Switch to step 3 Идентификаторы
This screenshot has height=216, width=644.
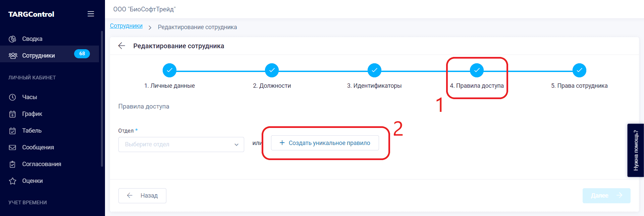click(374, 70)
